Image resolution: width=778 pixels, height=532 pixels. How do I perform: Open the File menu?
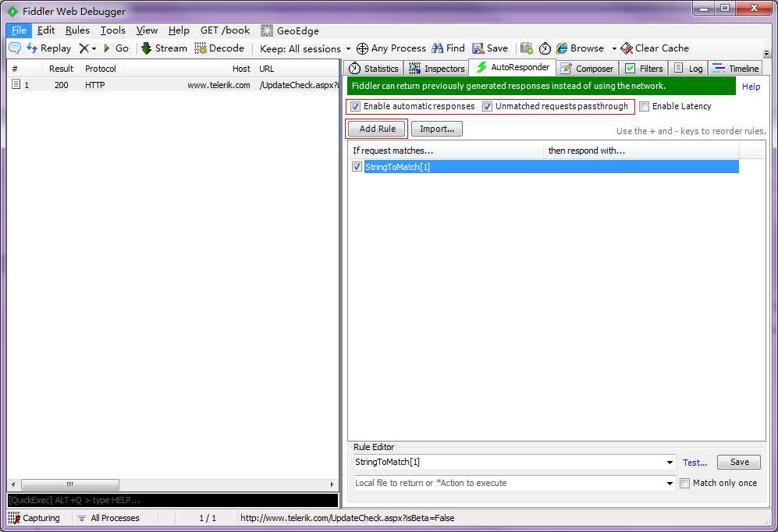click(19, 30)
